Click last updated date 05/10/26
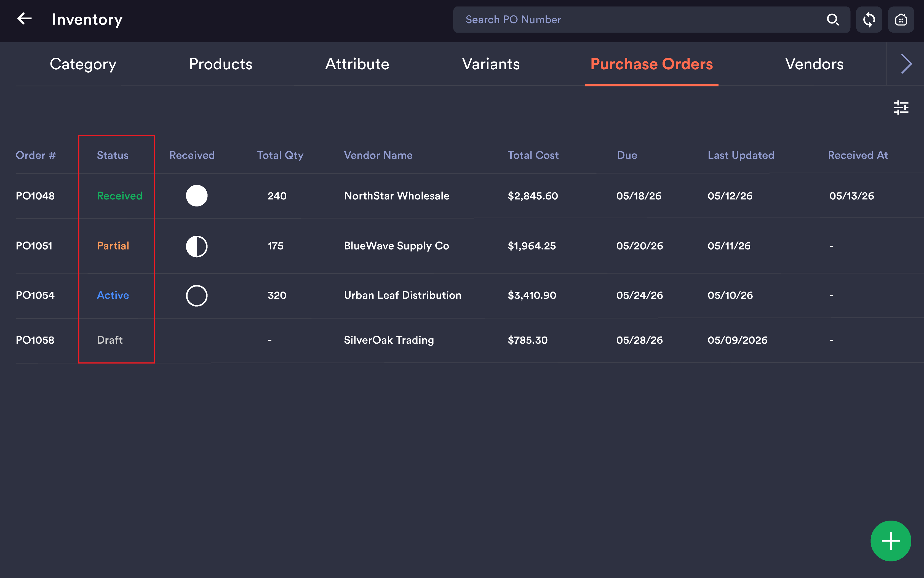 click(x=730, y=295)
